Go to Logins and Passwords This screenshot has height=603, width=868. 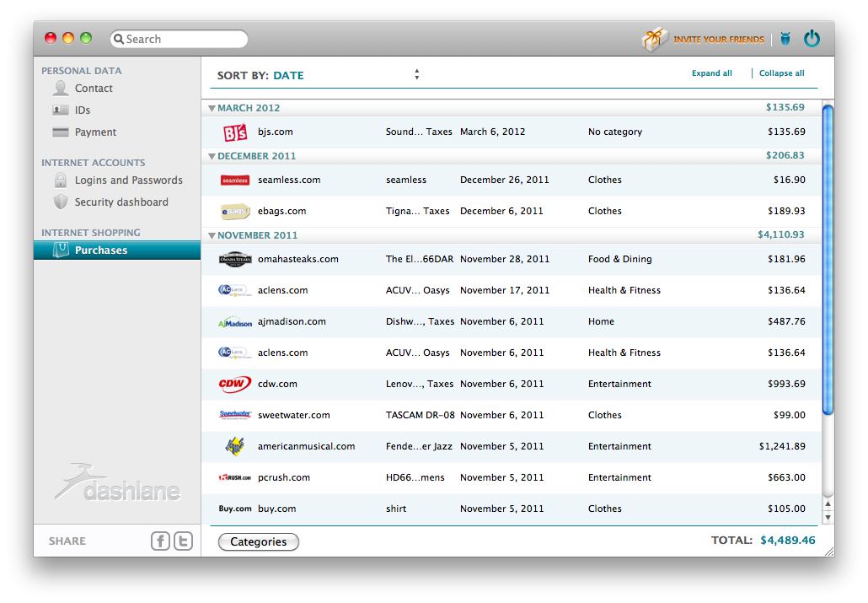pyautogui.click(x=128, y=180)
